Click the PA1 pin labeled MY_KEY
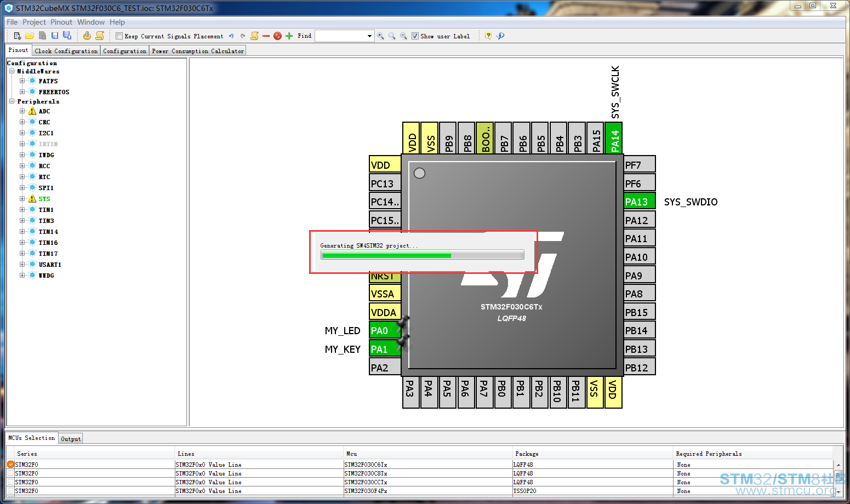 [385, 349]
